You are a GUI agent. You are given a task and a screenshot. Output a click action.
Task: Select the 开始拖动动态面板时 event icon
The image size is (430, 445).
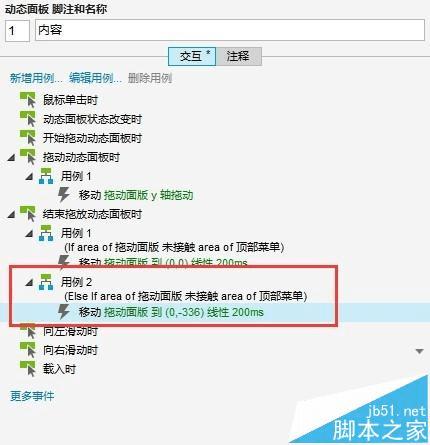(x=28, y=138)
